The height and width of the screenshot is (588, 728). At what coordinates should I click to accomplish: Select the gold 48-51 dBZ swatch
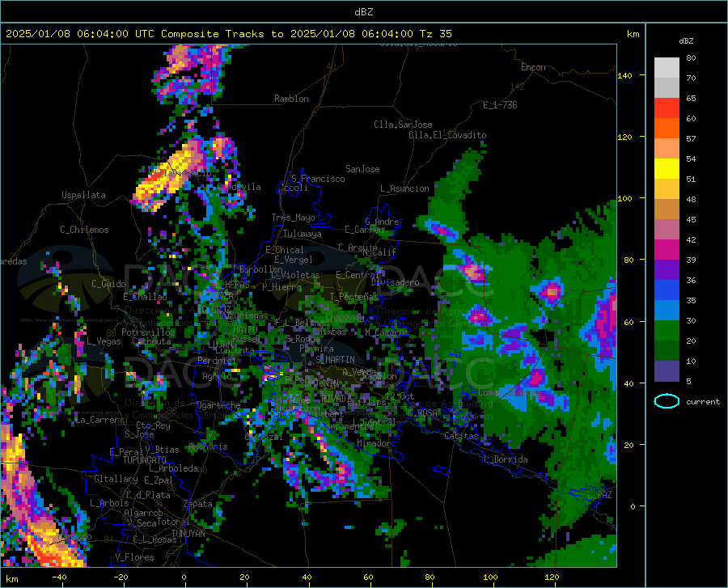667,189
